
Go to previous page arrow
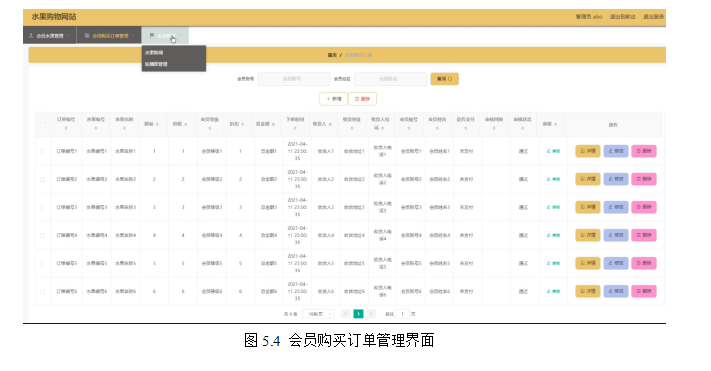point(346,314)
